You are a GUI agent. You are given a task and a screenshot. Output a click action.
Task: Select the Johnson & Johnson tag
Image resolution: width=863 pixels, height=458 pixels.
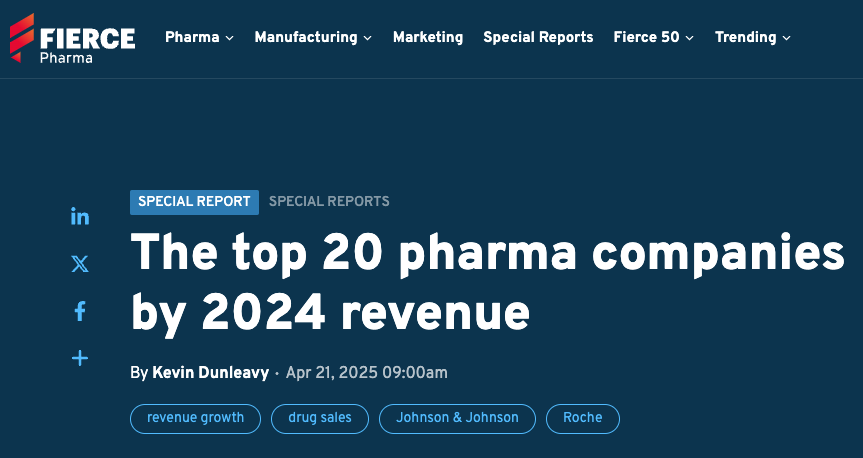coord(457,418)
